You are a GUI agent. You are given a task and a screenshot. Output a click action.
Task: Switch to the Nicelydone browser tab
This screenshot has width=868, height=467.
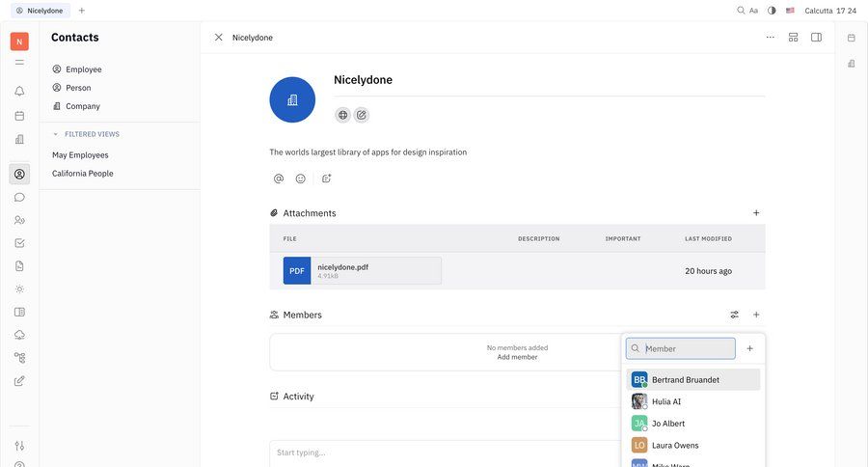[x=40, y=11]
